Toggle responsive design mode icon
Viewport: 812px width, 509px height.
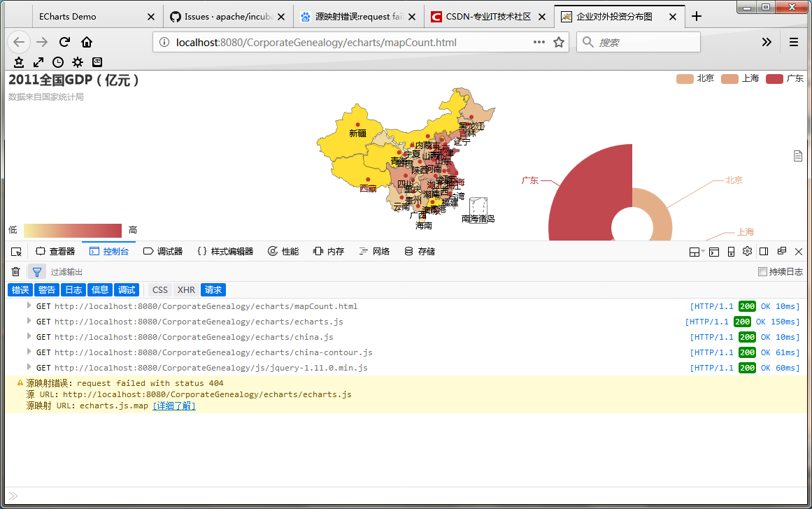(x=731, y=252)
